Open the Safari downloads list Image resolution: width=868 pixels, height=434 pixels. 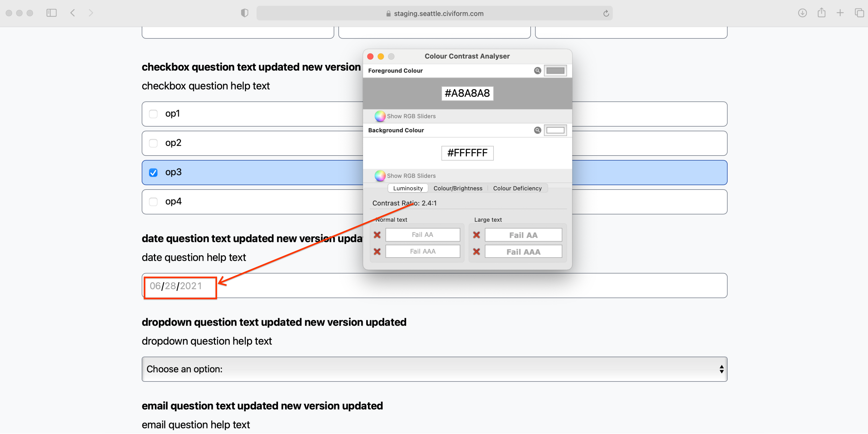pos(802,13)
